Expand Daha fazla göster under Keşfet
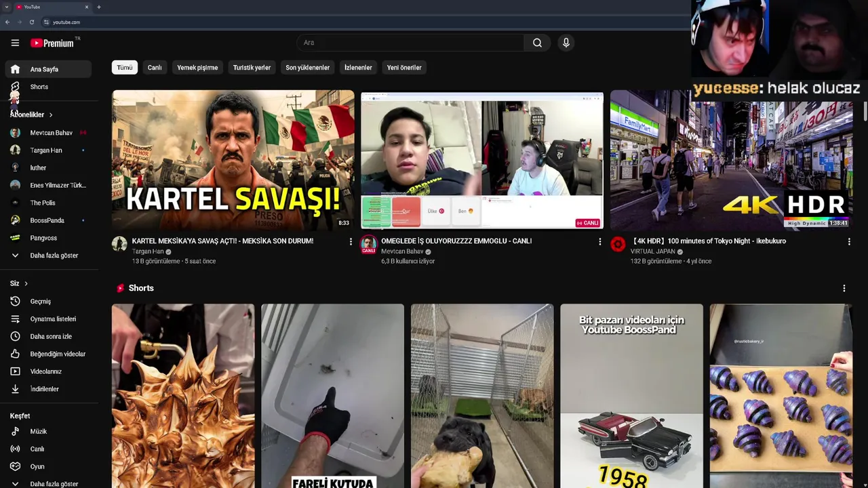The height and width of the screenshot is (488, 868). click(x=47, y=484)
